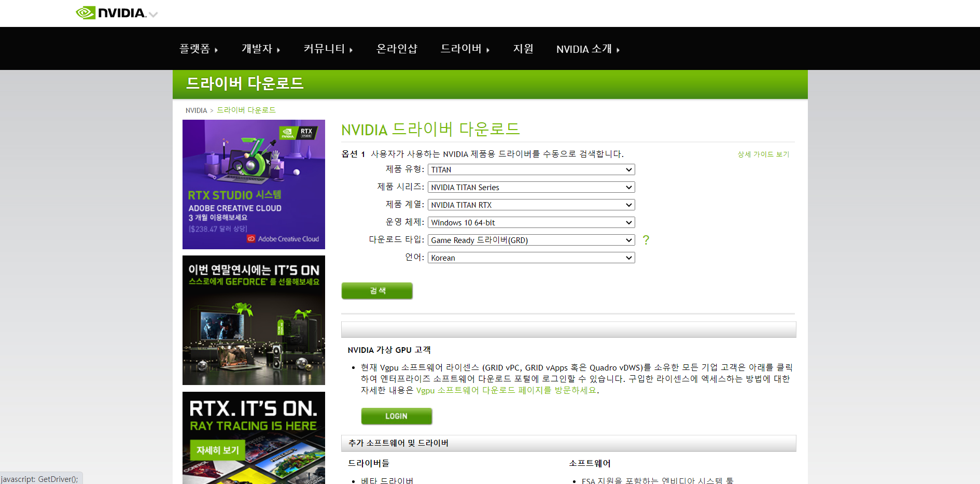This screenshot has width=980, height=484.
Task: Click the NVIDIA 드라이버 다운로드 page title
Action: tap(430, 129)
